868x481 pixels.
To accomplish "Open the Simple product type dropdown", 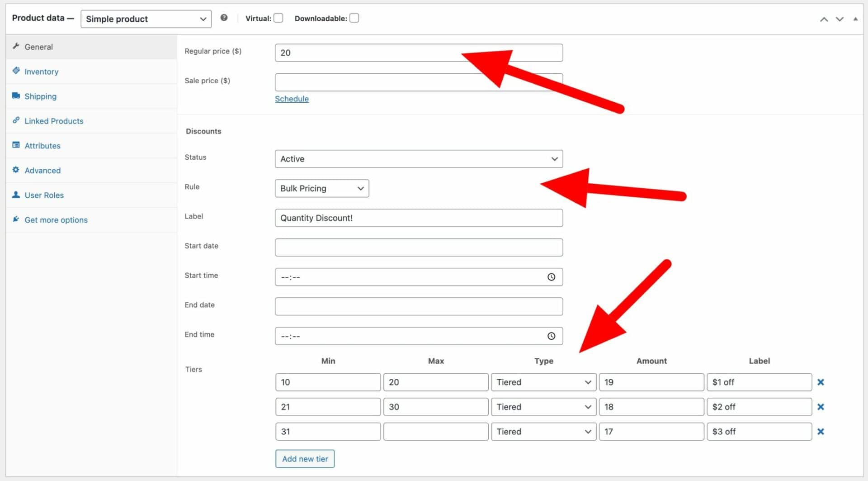I will point(146,19).
